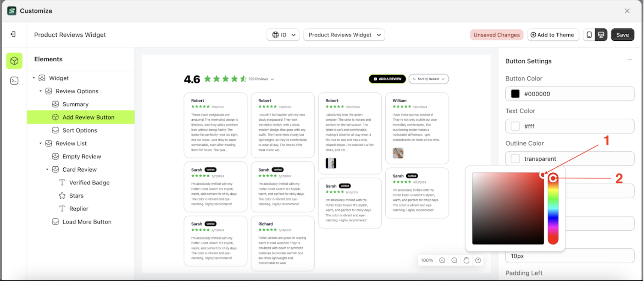Click the Replier text icon

(x=62, y=209)
